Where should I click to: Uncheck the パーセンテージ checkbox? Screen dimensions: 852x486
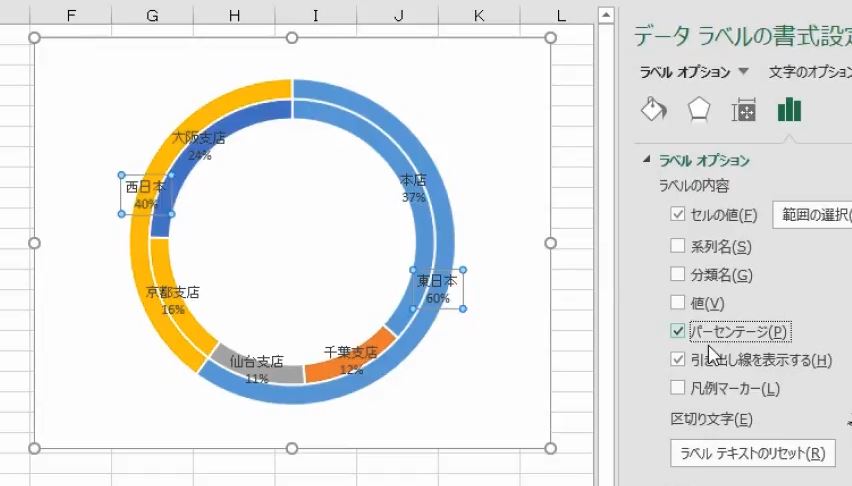(x=678, y=331)
